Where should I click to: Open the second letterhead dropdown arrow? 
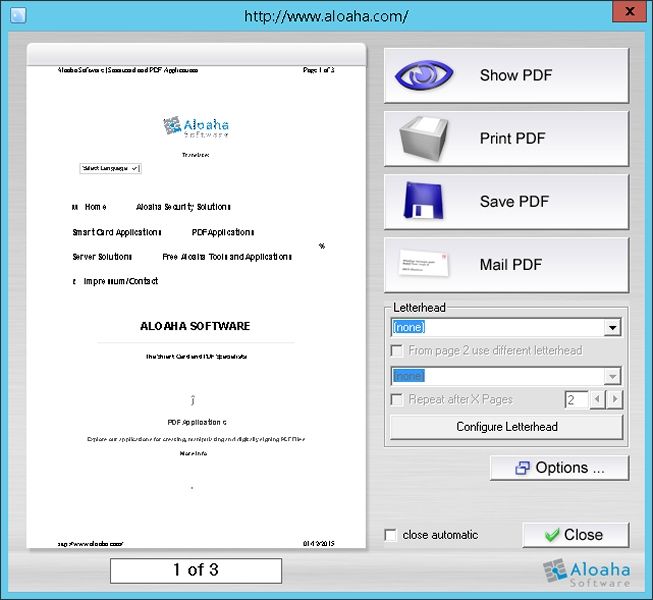(613, 376)
